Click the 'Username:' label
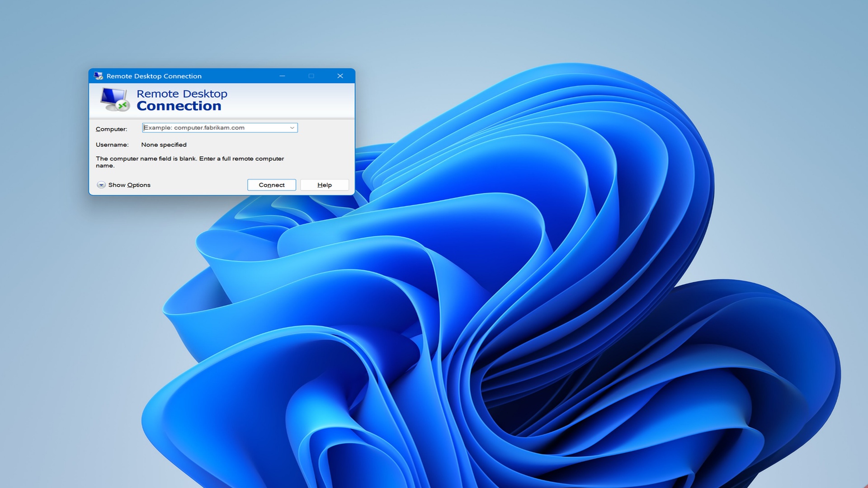 (112, 145)
